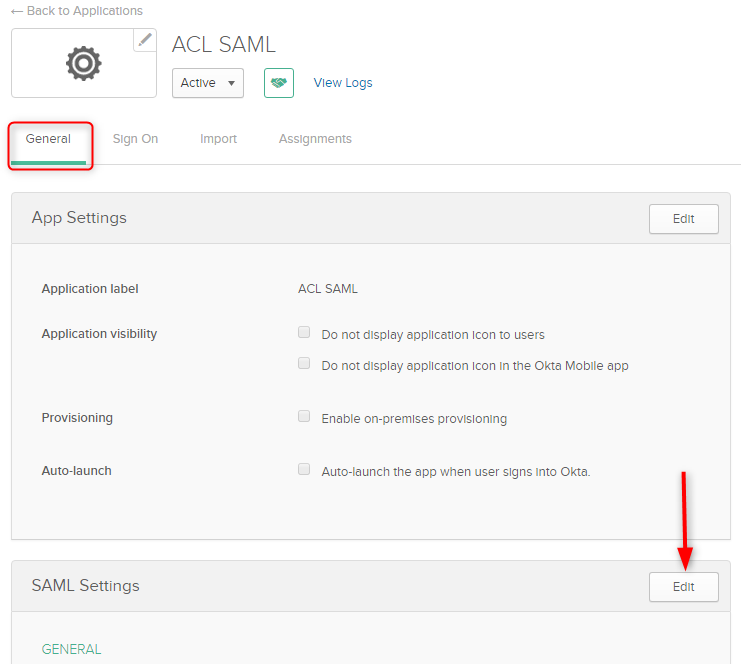Image resolution: width=741 pixels, height=664 pixels.
Task: Click the ACL SAML page title
Action: coord(224,44)
